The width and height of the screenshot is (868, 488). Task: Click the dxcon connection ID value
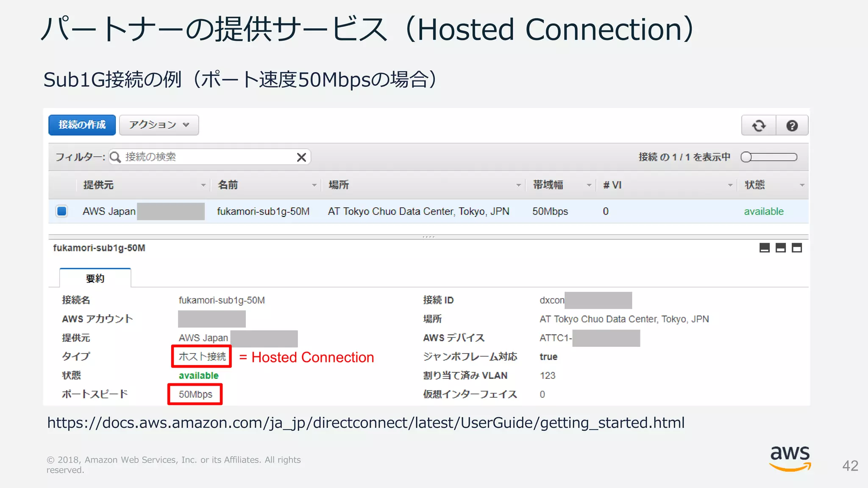click(x=552, y=300)
